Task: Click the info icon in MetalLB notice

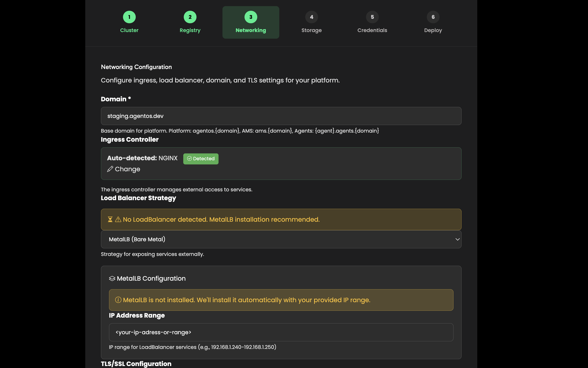Action: 118,300
